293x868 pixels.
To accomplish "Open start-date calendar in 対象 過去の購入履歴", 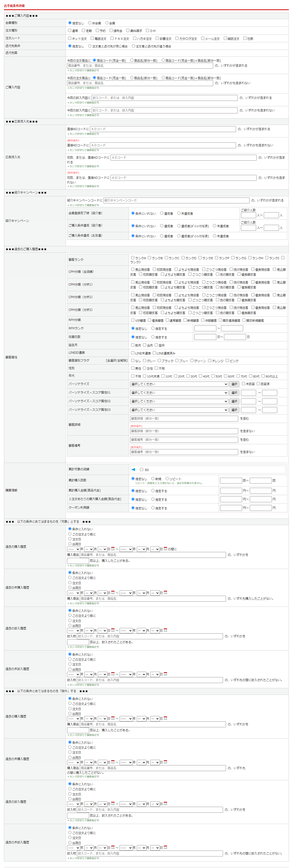I will coord(113,548).
